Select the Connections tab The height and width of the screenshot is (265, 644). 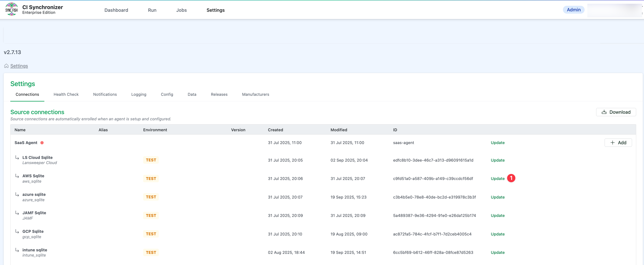[27, 94]
